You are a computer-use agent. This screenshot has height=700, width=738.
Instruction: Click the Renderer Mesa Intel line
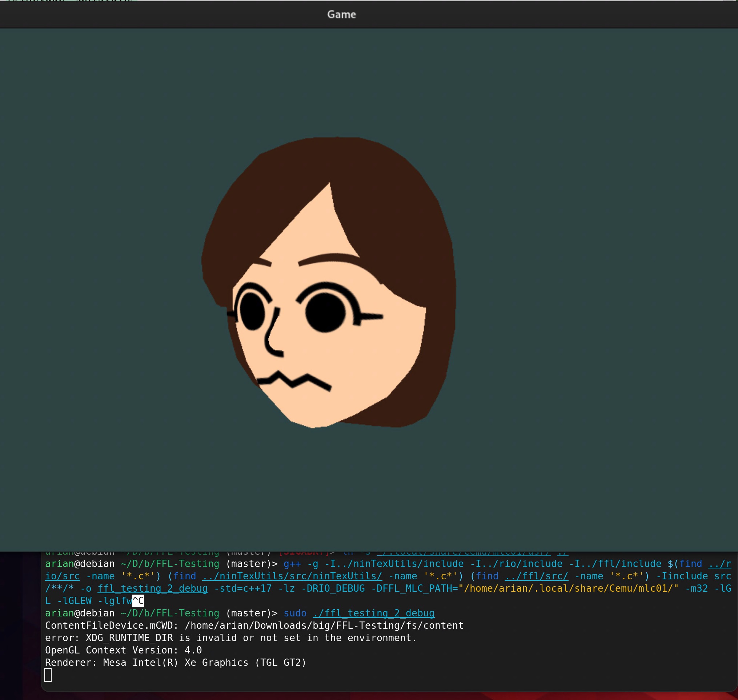pos(176,662)
